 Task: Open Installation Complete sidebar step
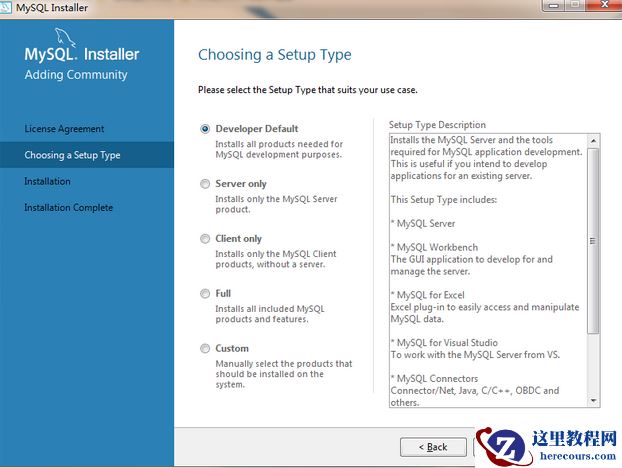pyautogui.click(x=69, y=208)
